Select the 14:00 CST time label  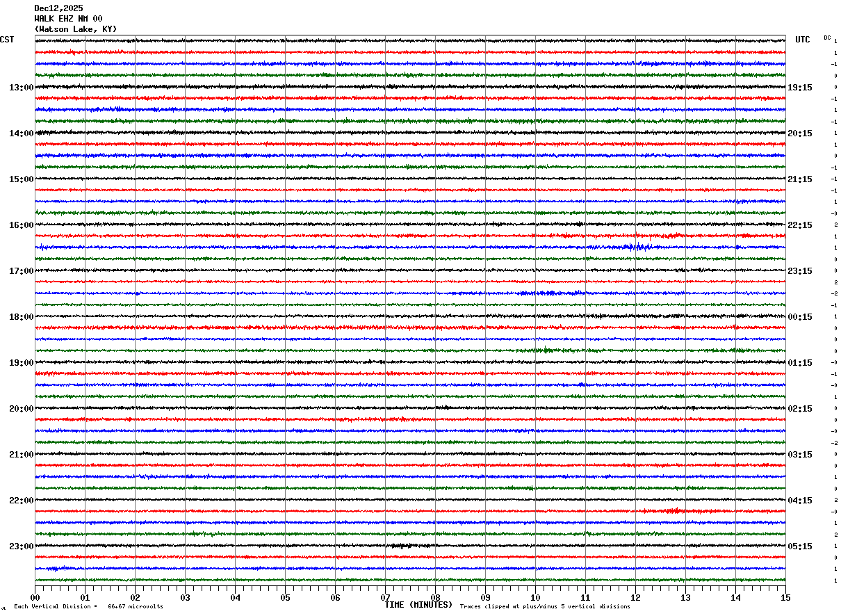click(21, 133)
